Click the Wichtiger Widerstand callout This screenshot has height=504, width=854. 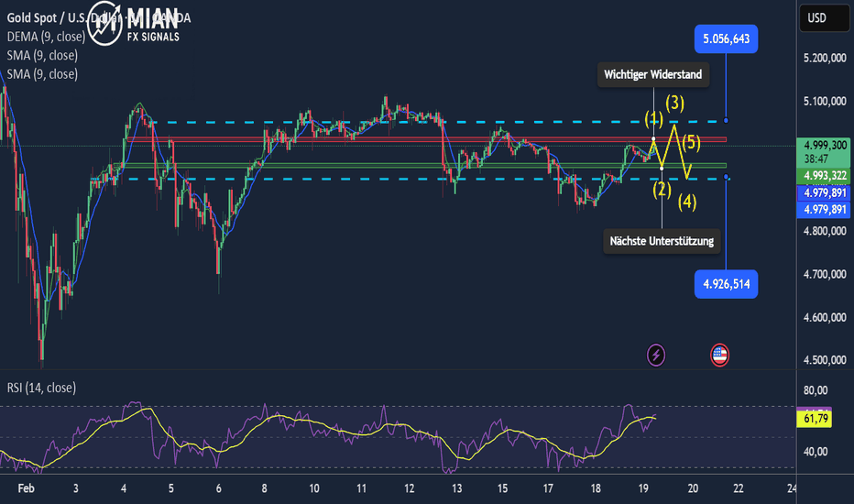(x=653, y=74)
